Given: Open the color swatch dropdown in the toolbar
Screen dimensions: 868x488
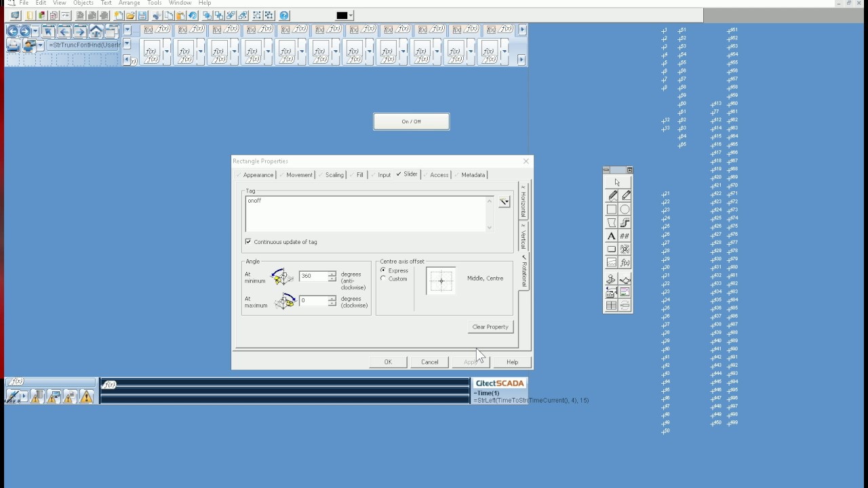Looking at the screenshot, I should (x=351, y=16).
